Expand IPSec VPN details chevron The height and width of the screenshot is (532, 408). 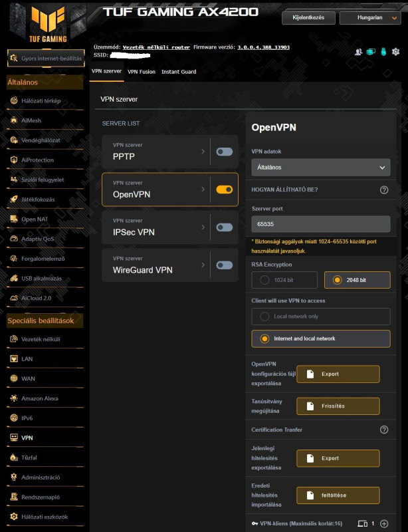203,227
